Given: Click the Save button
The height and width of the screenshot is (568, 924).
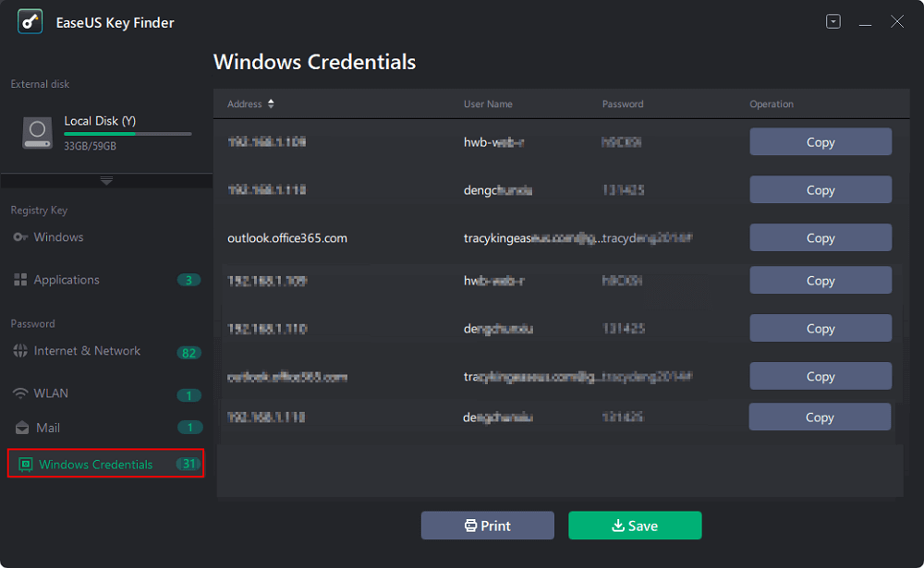Looking at the screenshot, I should (x=635, y=526).
